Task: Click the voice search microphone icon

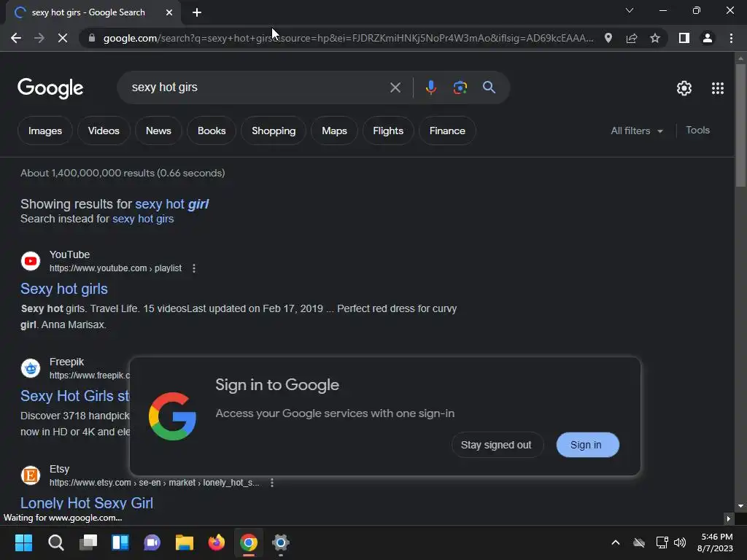Action: pyautogui.click(x=430, y=87)
